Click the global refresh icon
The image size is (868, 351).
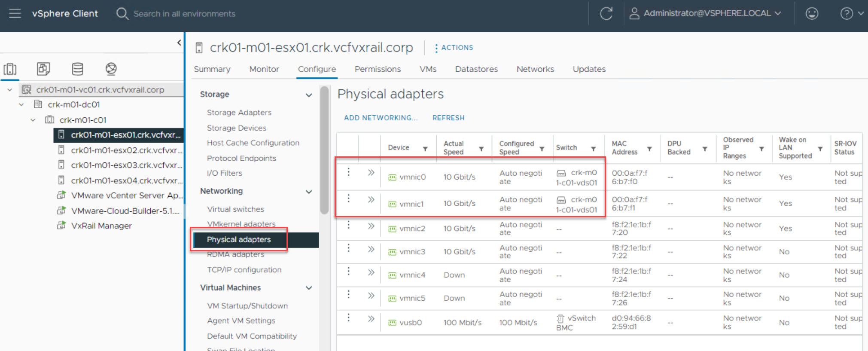point(606,14)
